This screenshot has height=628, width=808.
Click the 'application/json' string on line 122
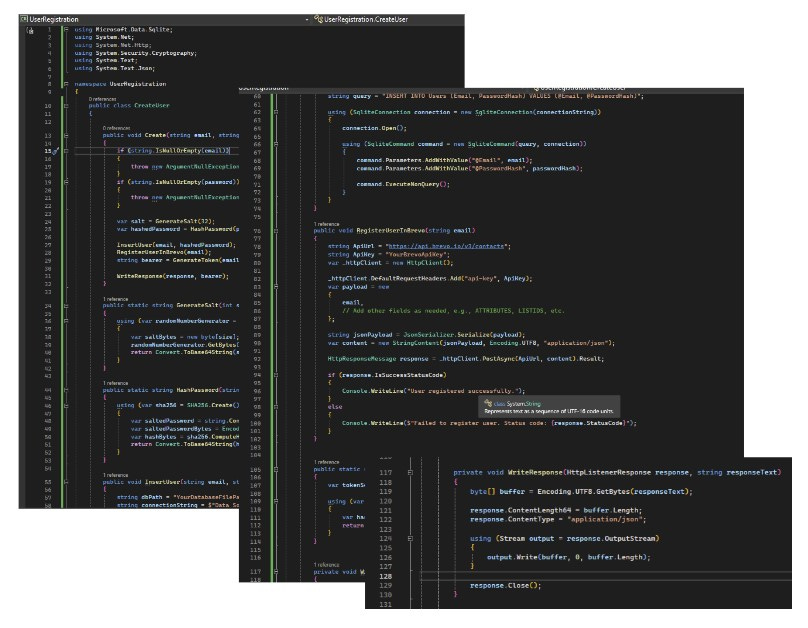[x=605, y=519]
